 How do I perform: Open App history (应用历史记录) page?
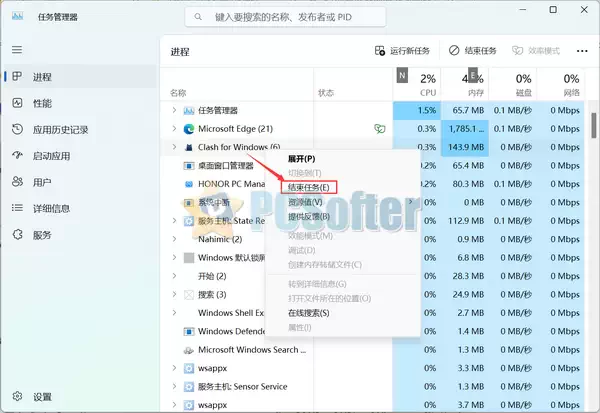(x=60, y=130)
